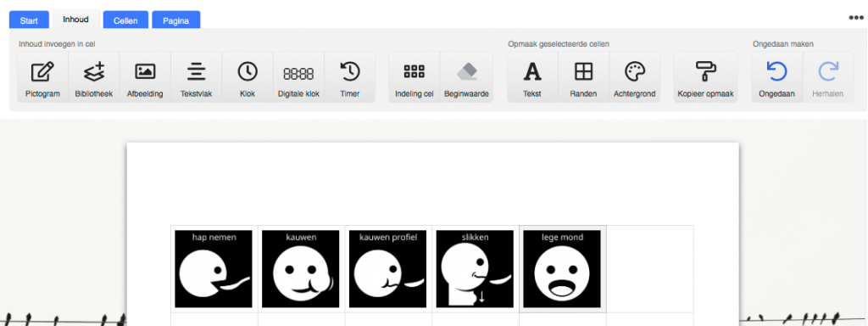Switch to the Cellen tab
The image size is (868, 326).
click(125, 20)
